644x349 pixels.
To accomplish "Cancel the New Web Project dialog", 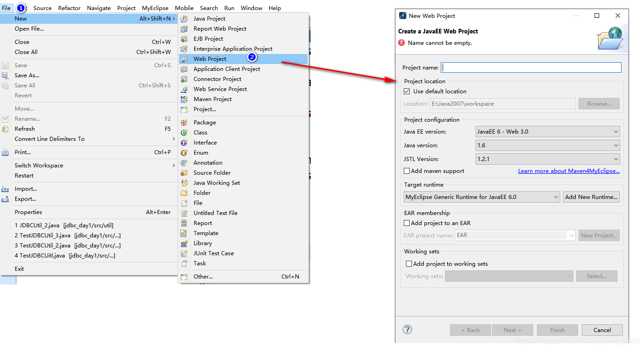I will 602,330.
